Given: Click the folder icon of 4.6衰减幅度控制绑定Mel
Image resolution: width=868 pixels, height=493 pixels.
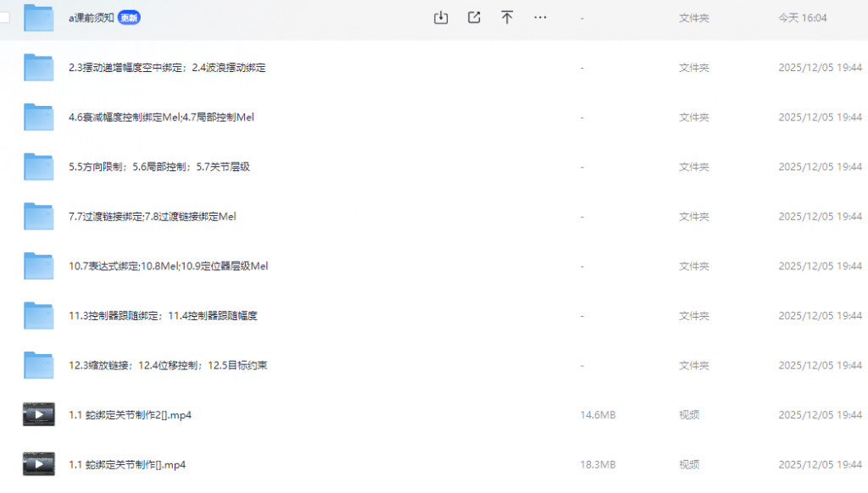Looking at the screenshot, I should click(x=37, y=117).
